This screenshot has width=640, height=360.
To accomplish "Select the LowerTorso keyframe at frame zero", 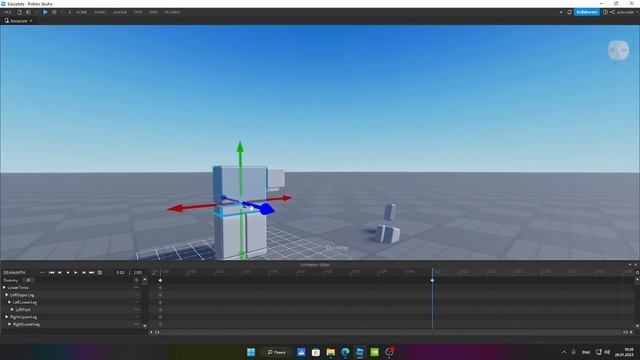I will 160,288.
